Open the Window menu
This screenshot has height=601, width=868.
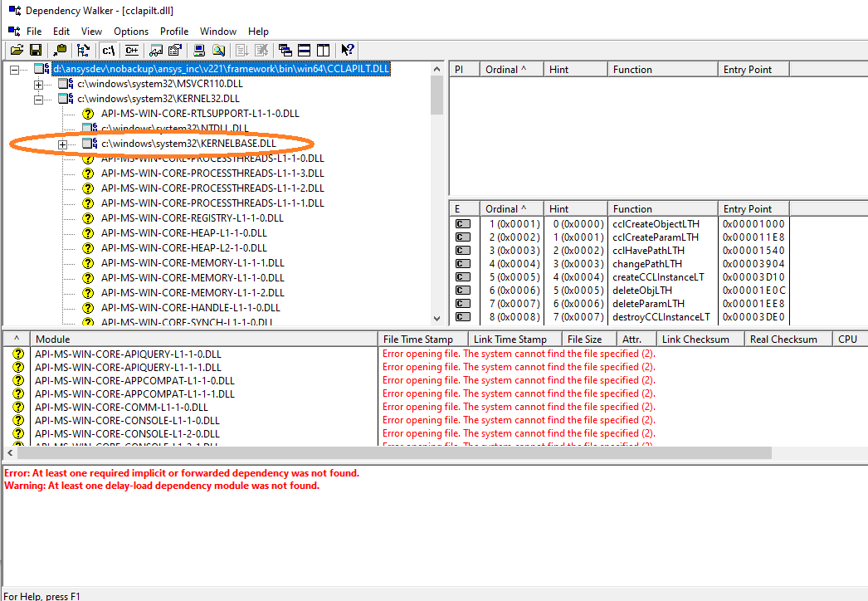pos(218,32)
